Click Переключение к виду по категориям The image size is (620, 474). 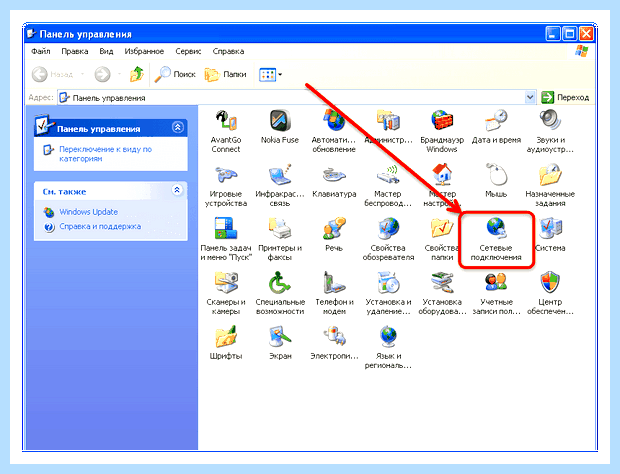105,154
